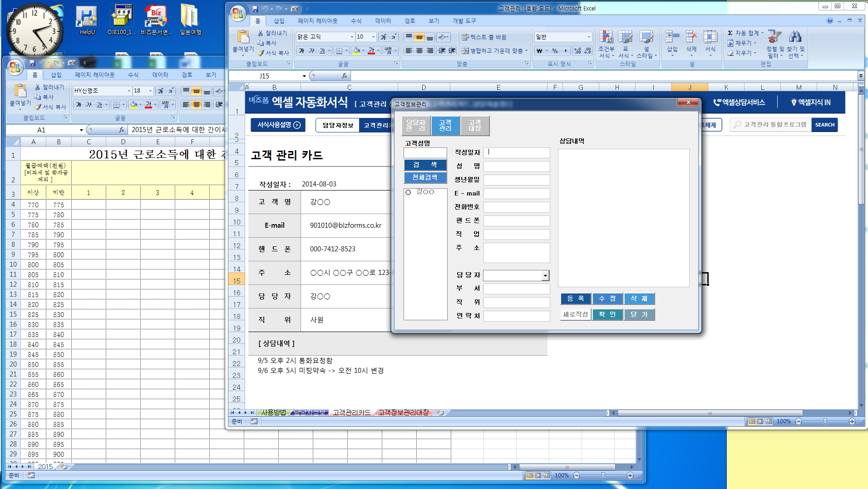The height and width of the screenshot is (489, 868).
Task: Select the 강○○ radio option in customer list
Action: coord(408,192)
